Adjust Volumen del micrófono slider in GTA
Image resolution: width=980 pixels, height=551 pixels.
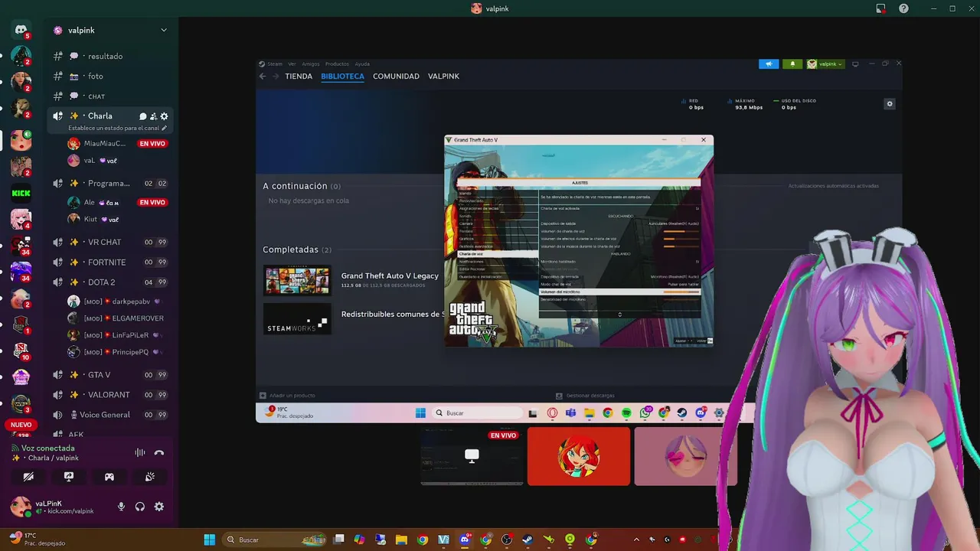[681, 292]
